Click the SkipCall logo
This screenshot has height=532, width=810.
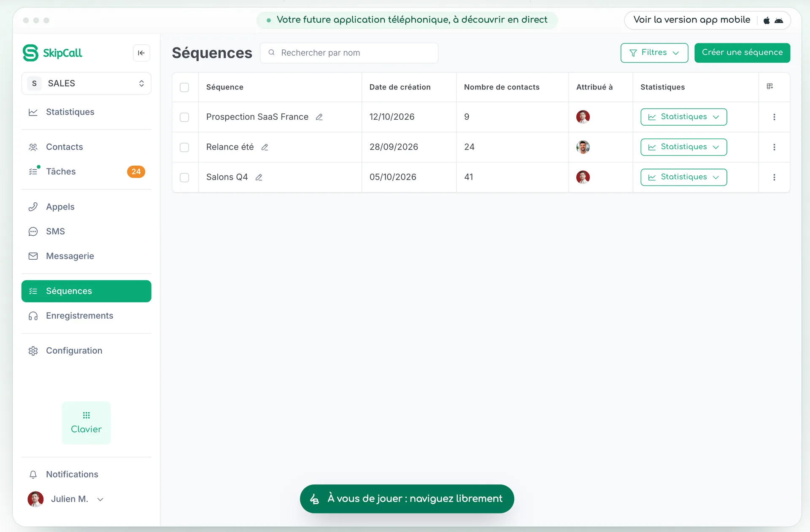pyautogui.click(x=52, y=53)
